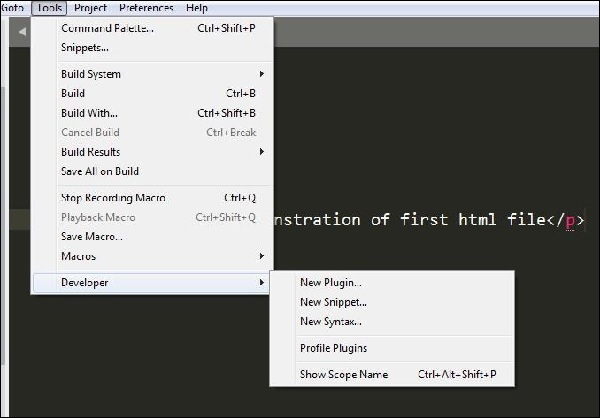Create a New Plugin
Viewport: 600px width, 418px height.
[331, 283]
